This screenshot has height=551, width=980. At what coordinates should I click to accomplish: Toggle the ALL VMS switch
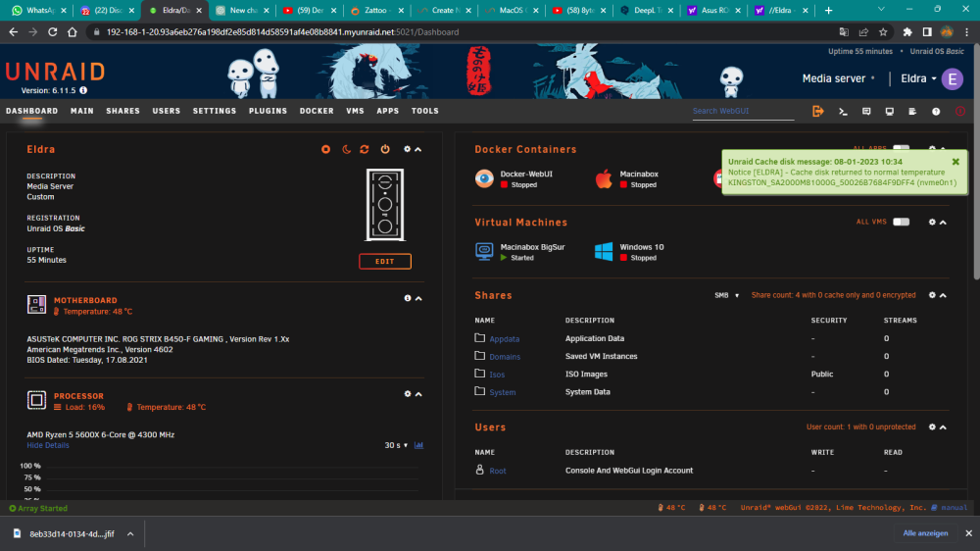coord(902,222)
